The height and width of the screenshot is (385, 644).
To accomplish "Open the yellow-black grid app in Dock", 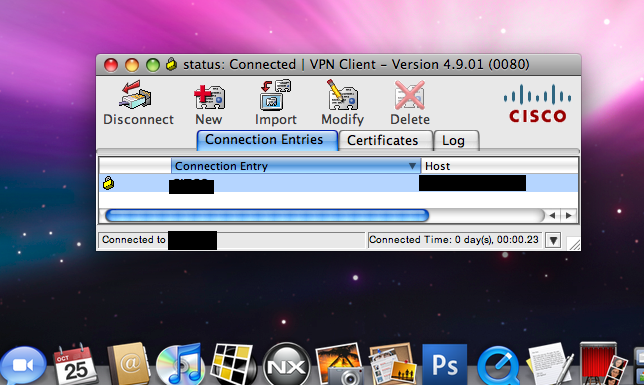I will coord(233,364).
